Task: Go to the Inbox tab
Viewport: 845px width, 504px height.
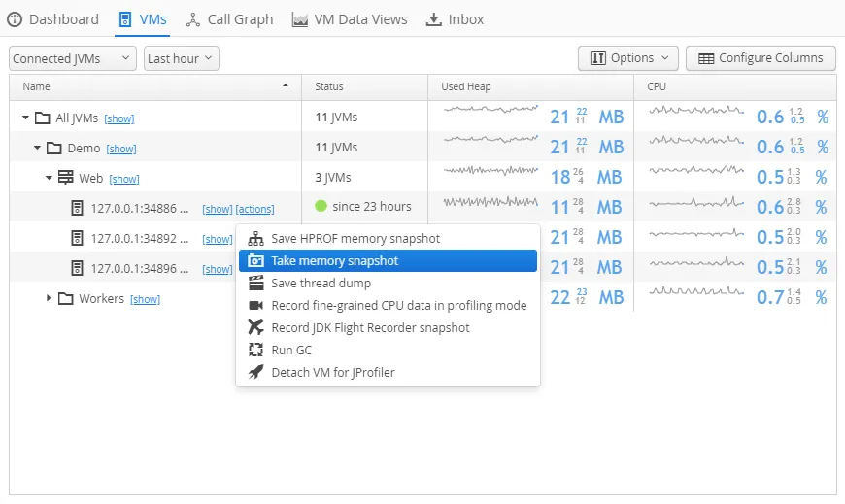Action: (455, 19)
